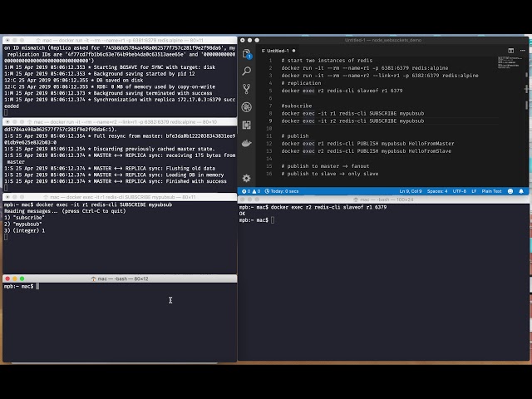The height and width of the screenshot is (399, 532).
Task: Click '# start two instances of redis' line
Action: [x=327, y=61]
